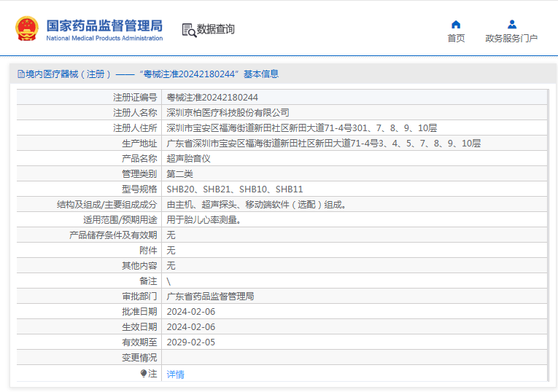Viewport: 558px width, 392px height.
Task: Open 政务服务门户 text link
Action: (x=511, y=38)
